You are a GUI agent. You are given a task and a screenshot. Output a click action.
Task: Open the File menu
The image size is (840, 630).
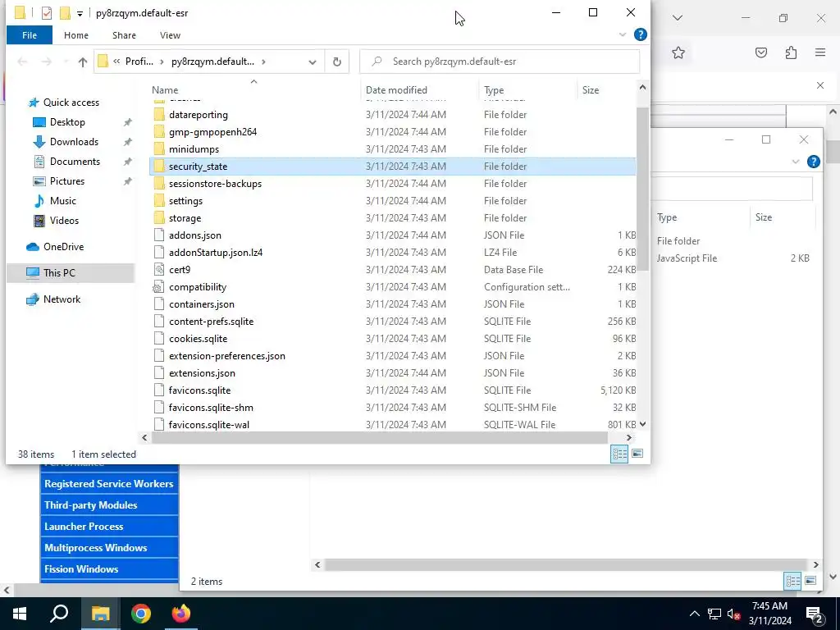[x=30, y=35]
